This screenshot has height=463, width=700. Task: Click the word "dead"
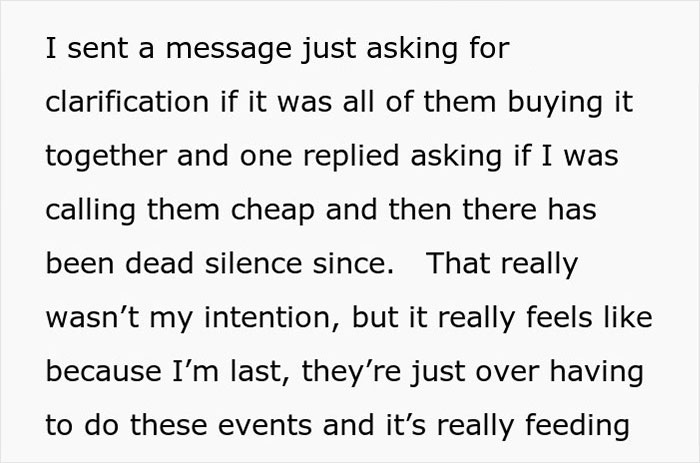click(x=160, y=263)
